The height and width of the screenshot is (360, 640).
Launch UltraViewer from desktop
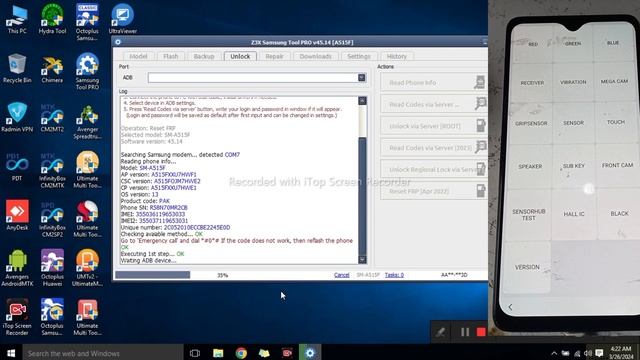122,19
